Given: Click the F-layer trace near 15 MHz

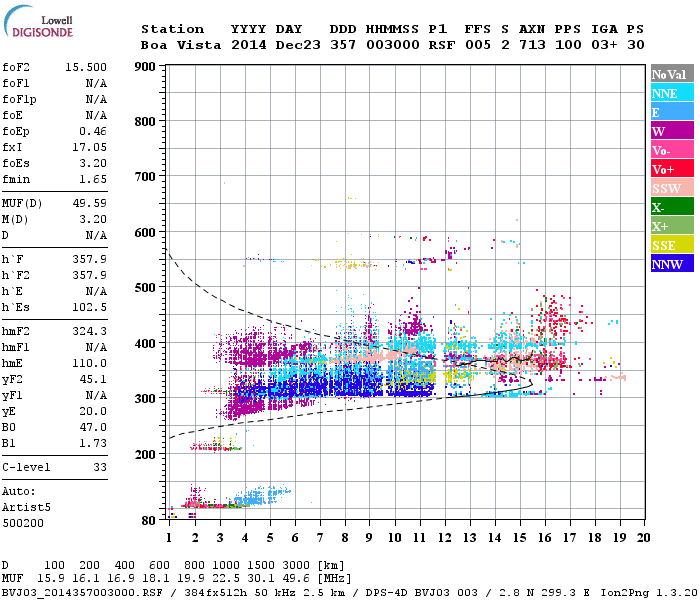Looking at the screenshot, I should coord(518,359).
